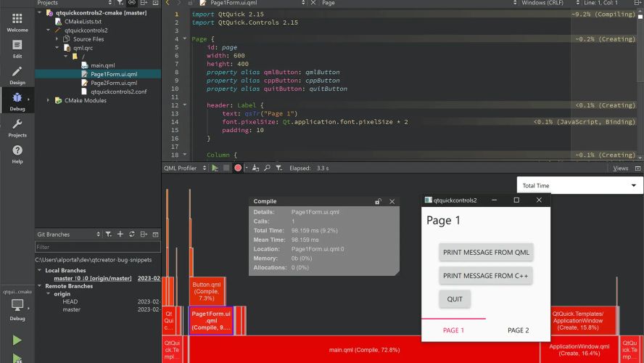Open the Design mode
Image resolution: width=644 pixels, height=363 pixels.
coord(17,76)
